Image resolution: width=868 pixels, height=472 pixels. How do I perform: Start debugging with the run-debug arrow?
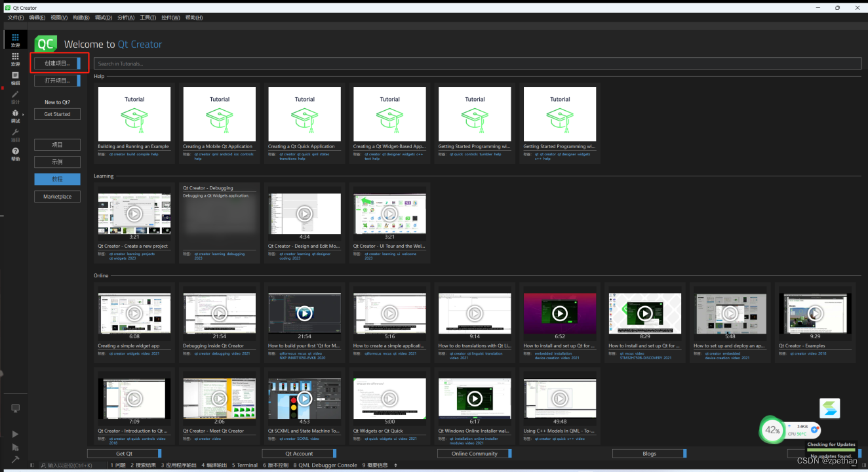15,447
